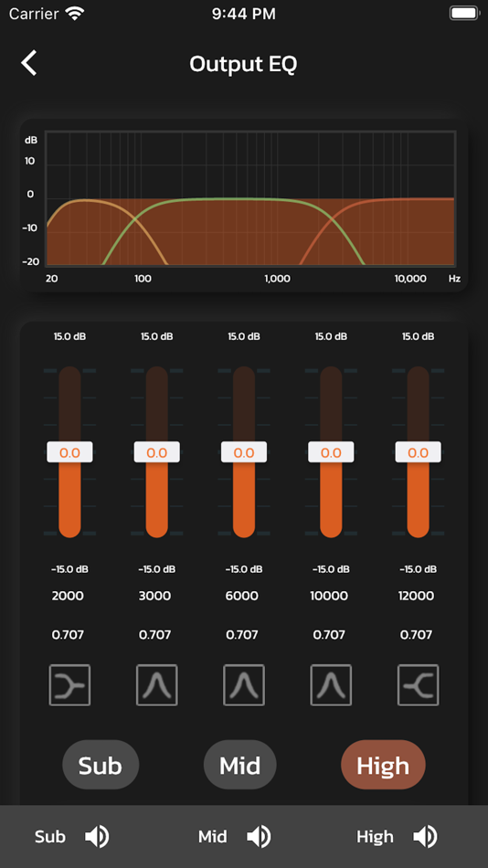
Task: Switch to the Mid band tab
Action: coord(239,765)
